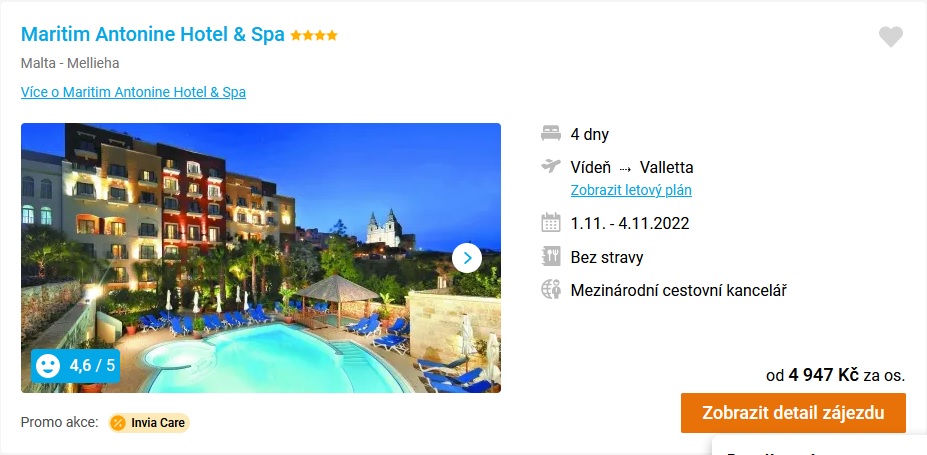This screenshot has width=927, height=455.
Task: Click the globe icon beside Mezinárodní cestovní kancelář
Action: (x=550, y=290)
